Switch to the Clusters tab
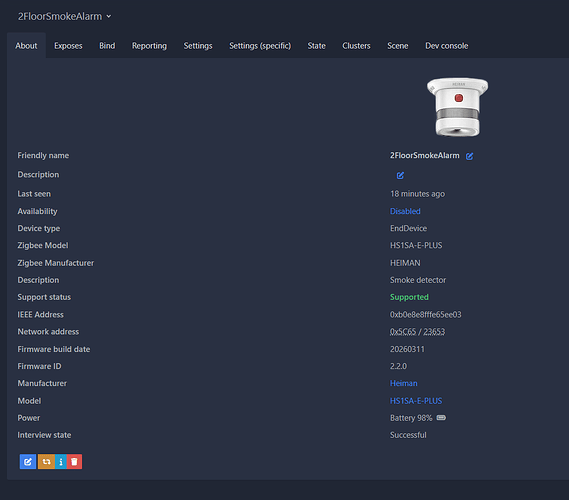The height and width of the screenshot is (500, 569). [356, 46]
